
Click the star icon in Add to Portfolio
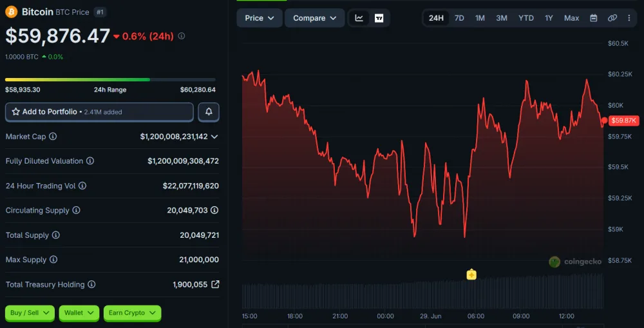pos(15,111)
